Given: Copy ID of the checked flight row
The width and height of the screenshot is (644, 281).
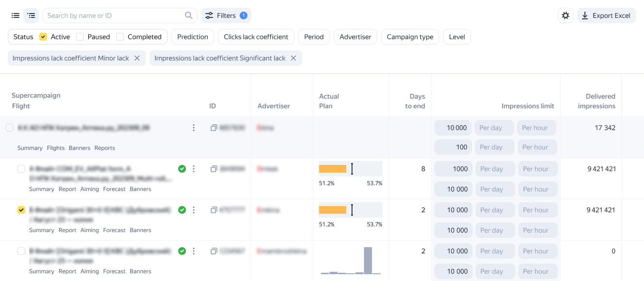Looking at the screenshot, I should (214, 210).
